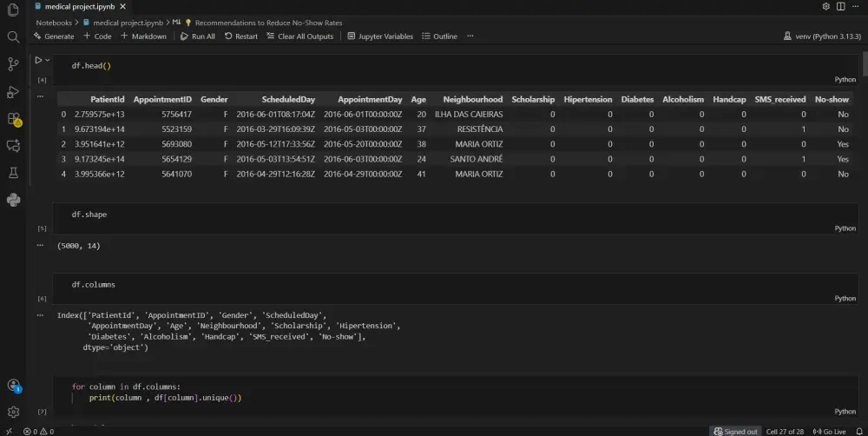Expand the run options dropdown beside df.head() cell
The height and width of the screenshot is (436, 868).
[48, 60]
